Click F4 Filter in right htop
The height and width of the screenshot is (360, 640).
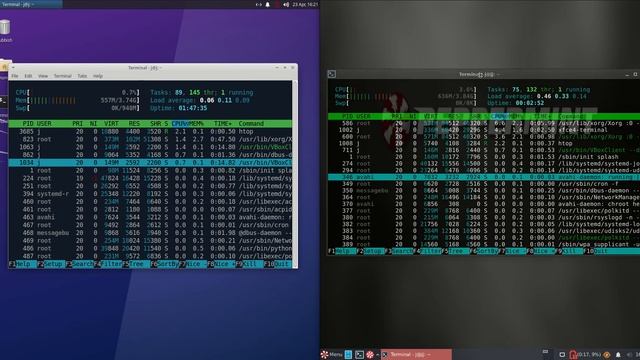pos(427,251)
